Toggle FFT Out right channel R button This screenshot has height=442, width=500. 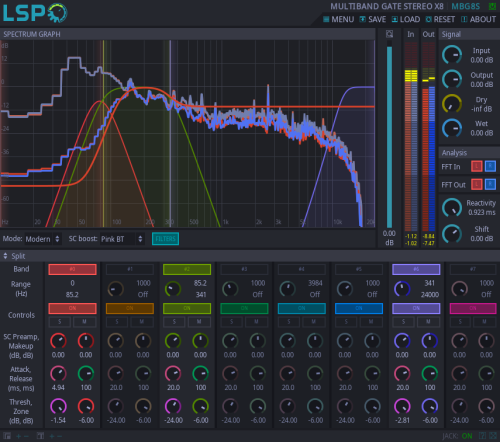(x=490, y=184)
